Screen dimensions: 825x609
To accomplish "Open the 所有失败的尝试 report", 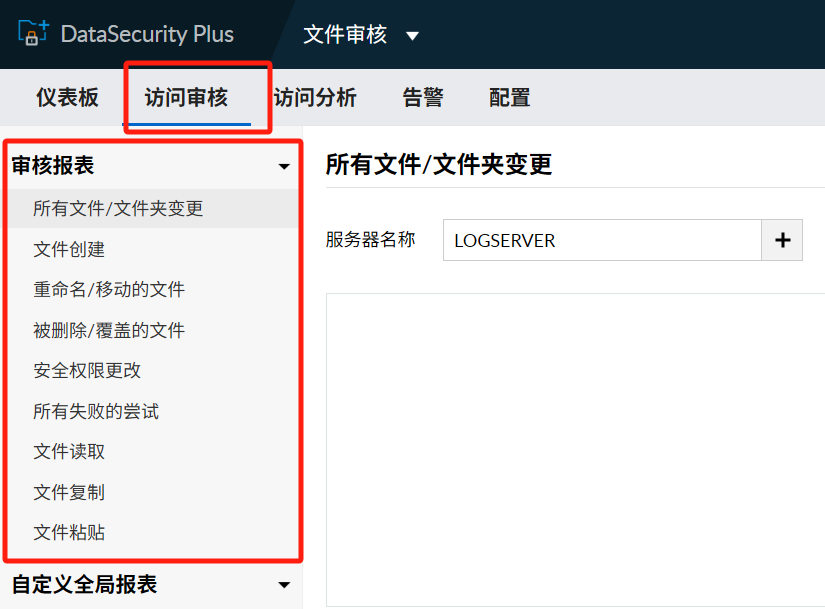I will (x=96, y=411).
